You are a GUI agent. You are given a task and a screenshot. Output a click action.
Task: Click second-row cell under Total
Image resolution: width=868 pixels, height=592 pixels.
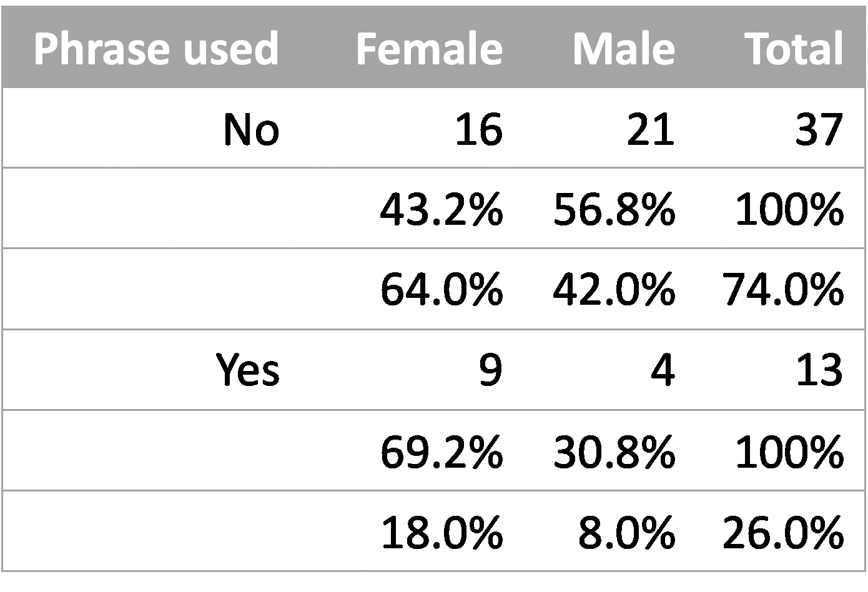pyautogui.click(x=794, y=208)
